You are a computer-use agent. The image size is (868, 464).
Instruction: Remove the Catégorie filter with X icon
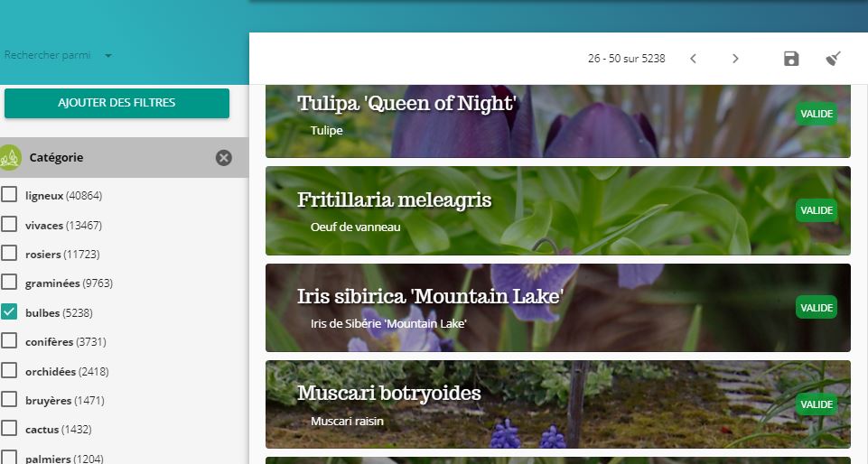[x=224, y=158]
